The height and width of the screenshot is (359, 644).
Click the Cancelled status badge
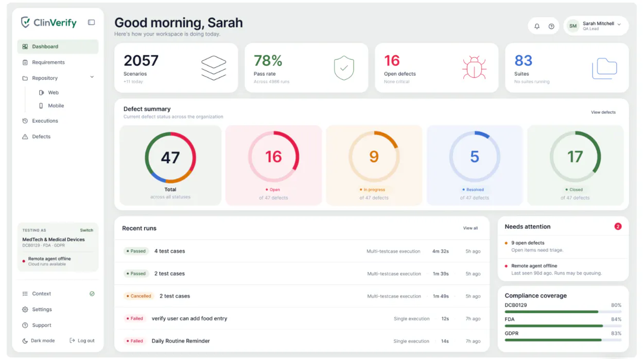[138, 296]
